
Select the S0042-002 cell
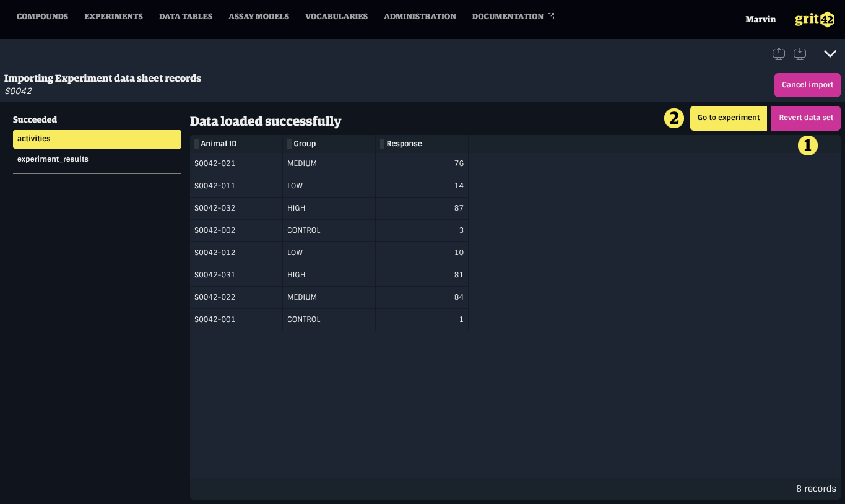[236, 230]
